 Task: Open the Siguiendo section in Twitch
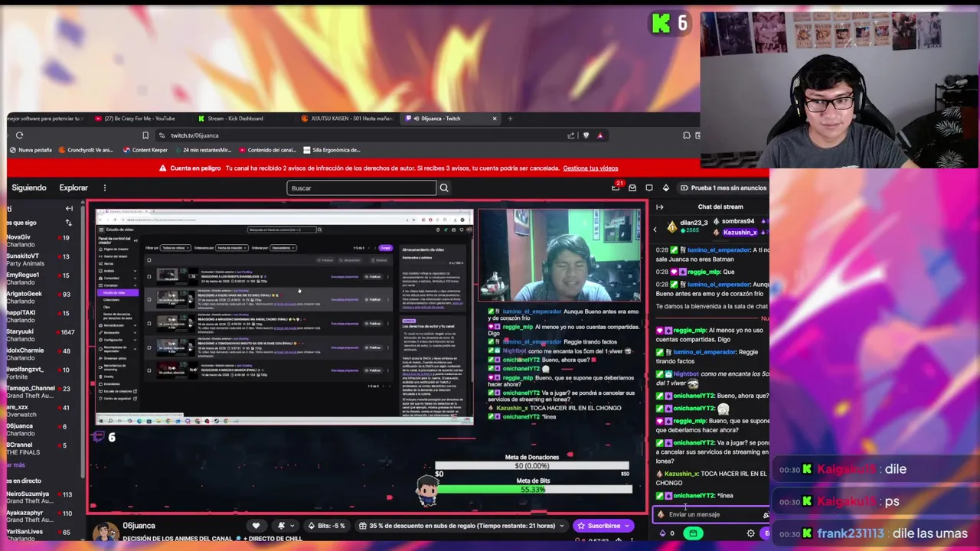(x=29, y=187)
